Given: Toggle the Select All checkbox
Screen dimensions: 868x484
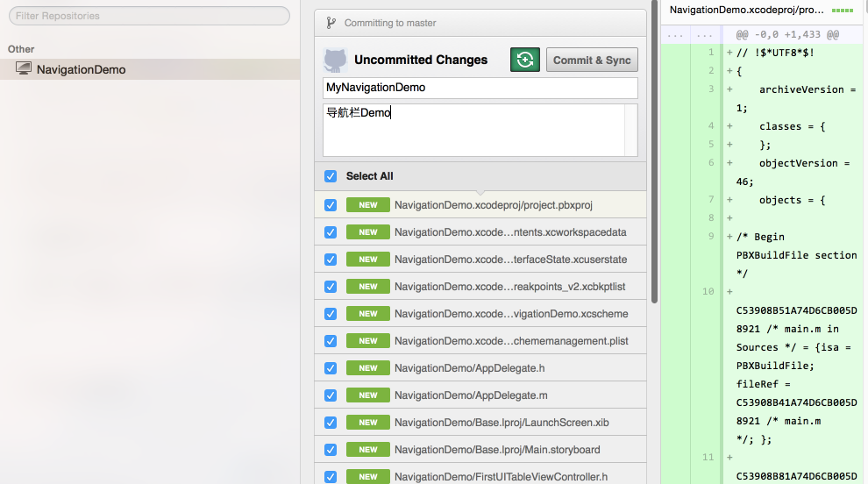Looking at the screenshot, I should (x=331, y=176).
